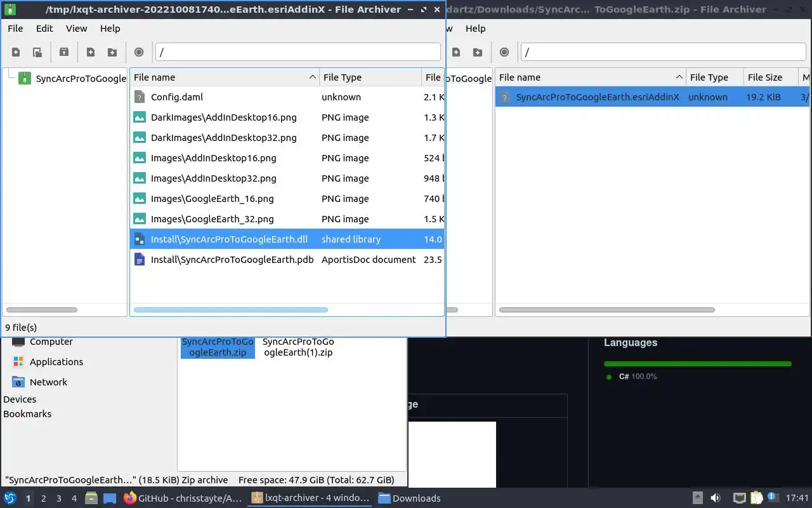Click the notification tray icon with blue badge
This screenshot has width=812, height=508.
click(772, 498)
